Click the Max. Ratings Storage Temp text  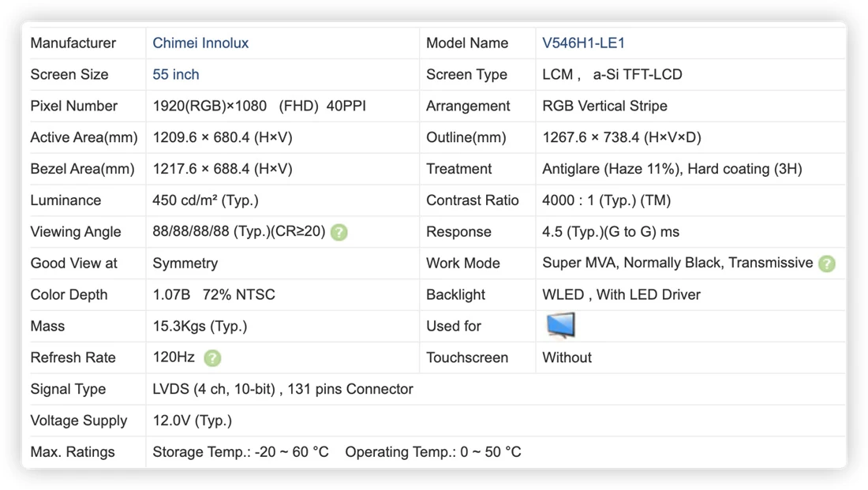click(x=240, y=452)
